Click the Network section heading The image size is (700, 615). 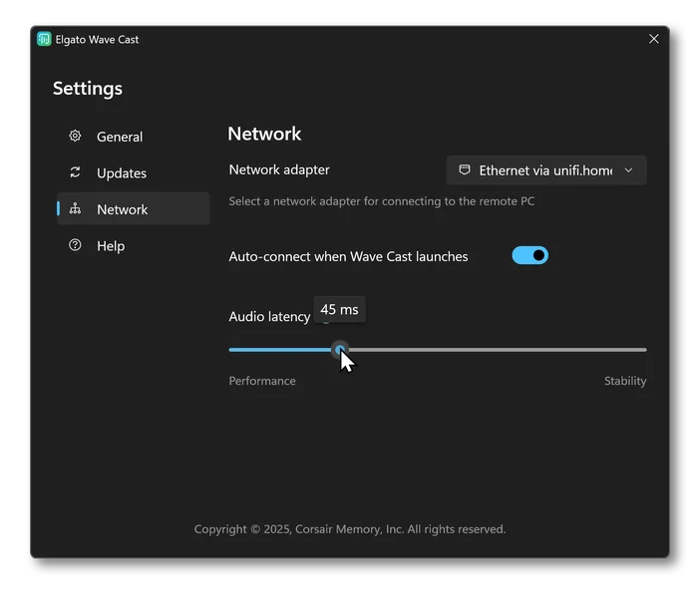[x=264, y=134]
